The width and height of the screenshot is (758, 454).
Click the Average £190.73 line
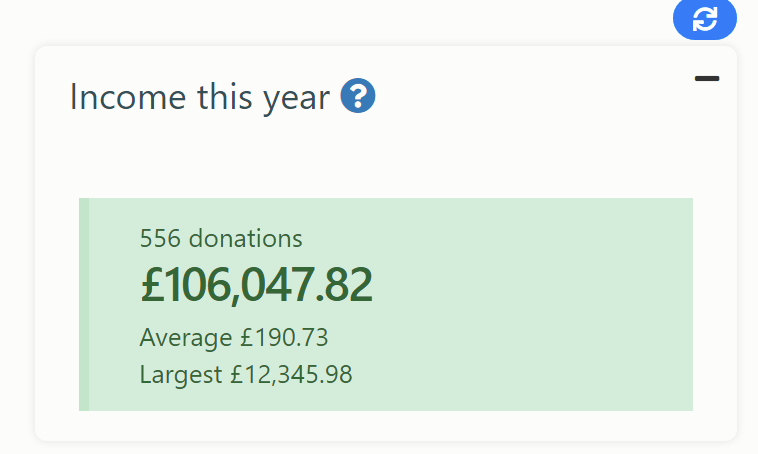pos(234,337)
